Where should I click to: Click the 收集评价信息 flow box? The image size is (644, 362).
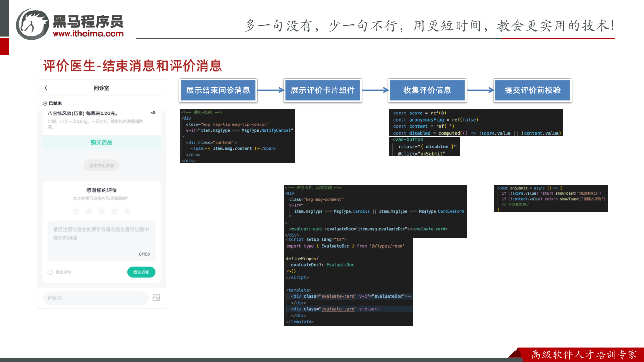click(x=427, y=90)
